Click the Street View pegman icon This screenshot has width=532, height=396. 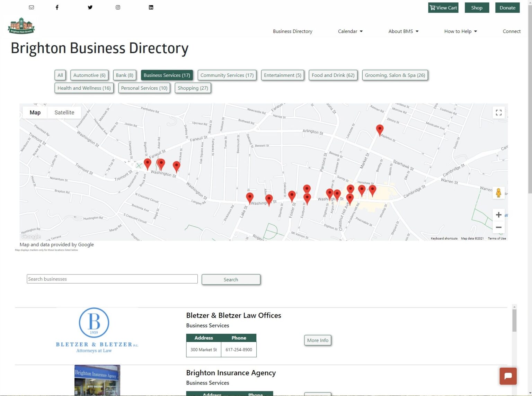click(498, 193)
